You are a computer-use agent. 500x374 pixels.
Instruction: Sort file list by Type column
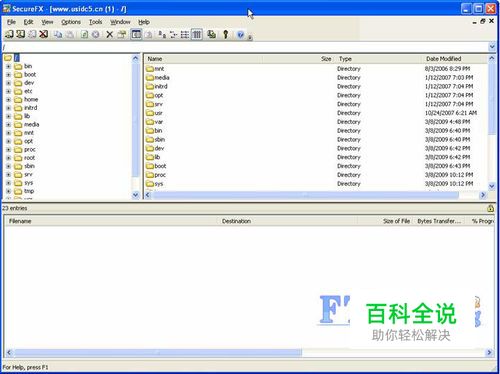pyautogui.click(x=378, y=59)
